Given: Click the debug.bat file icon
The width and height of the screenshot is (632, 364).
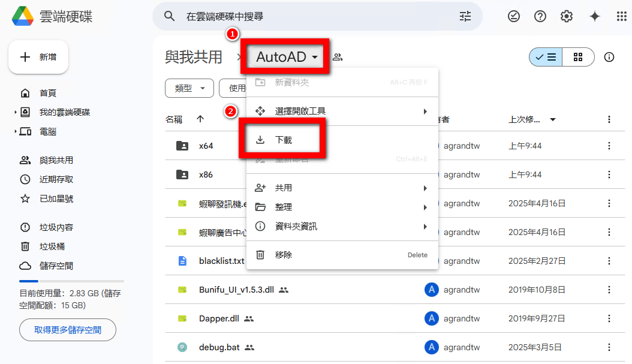Looking at the screenshot, I should coord(182,347).
